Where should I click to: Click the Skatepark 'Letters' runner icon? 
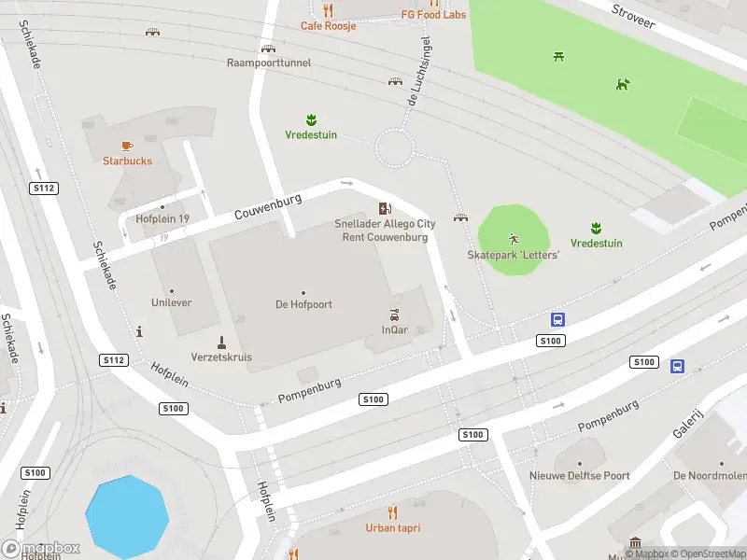(x=513, y=239)
